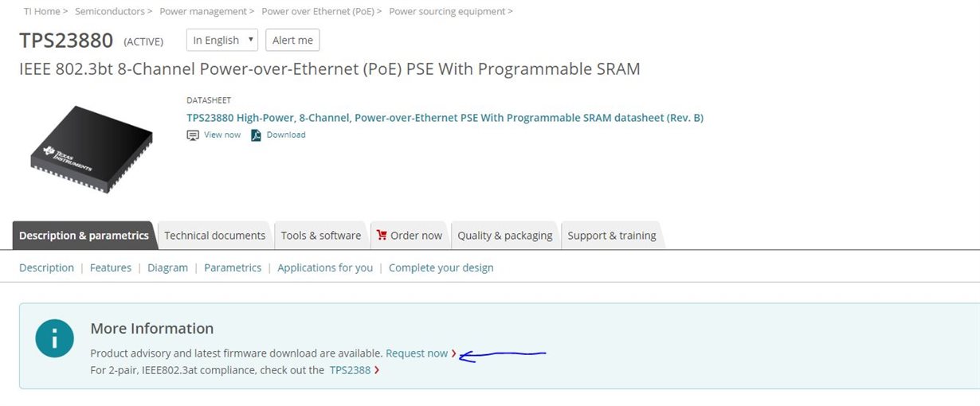
Task: Click the red arrow after Request now
Action: click(454, 353)
